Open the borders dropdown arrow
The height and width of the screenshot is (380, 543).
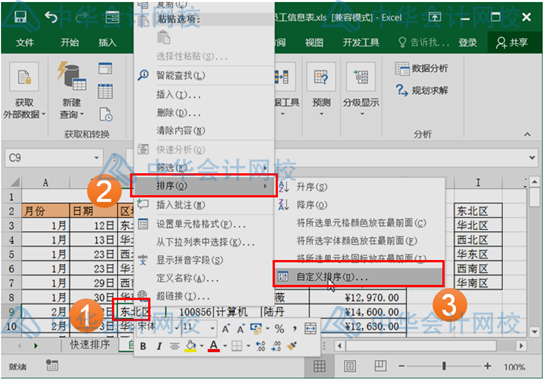(x=248, y=346)
